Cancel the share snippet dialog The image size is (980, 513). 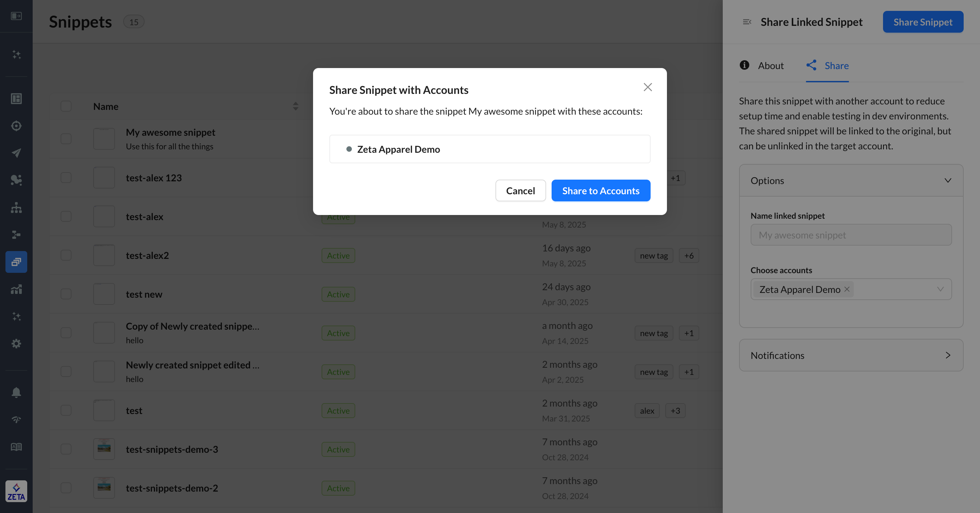[520, 191]
